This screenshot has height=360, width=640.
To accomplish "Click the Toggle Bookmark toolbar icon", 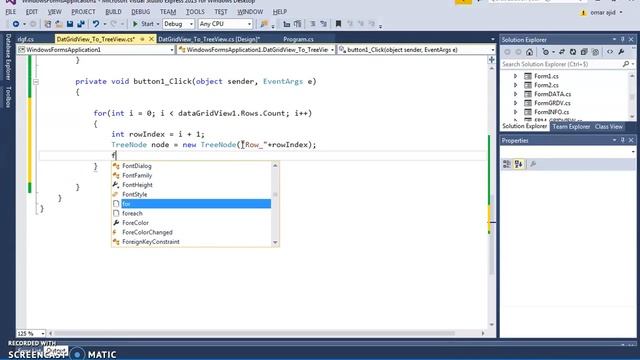I will pos(338,24).
